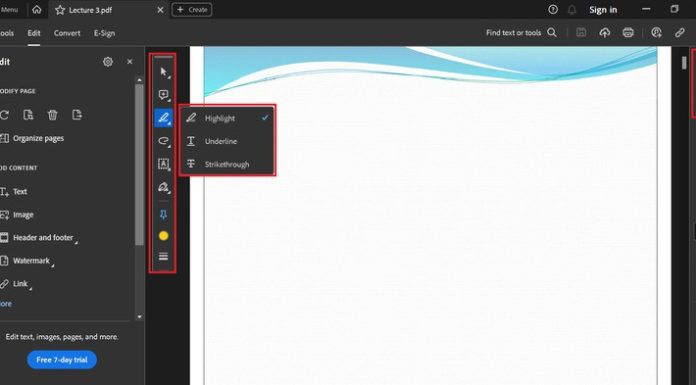Close the Edit panel
696x385 pixels.
point(130,62)
